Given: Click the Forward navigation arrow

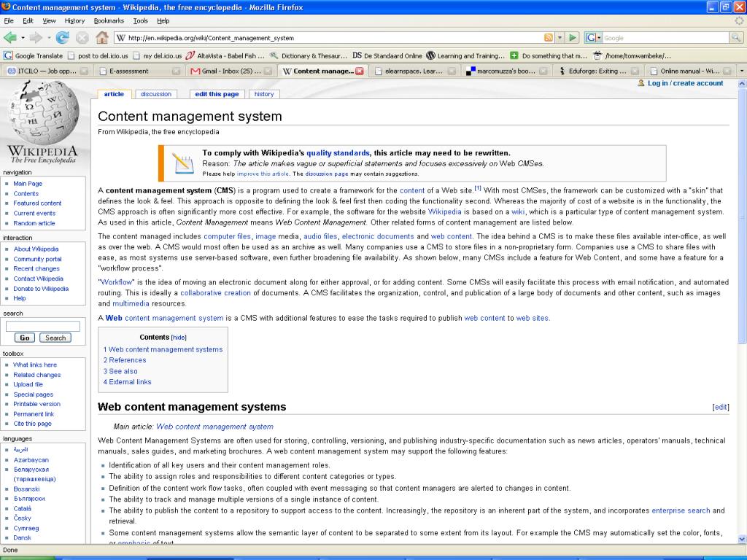Looking at the screenshot, I should tap(35, 38).
